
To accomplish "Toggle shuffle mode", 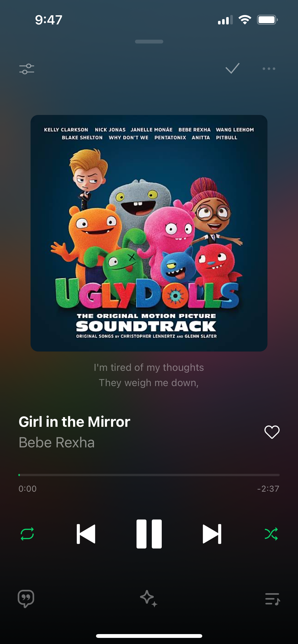I will [271, 534].
